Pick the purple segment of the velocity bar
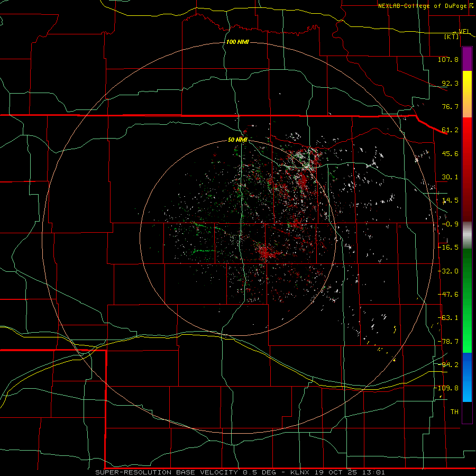Image resolution: width=476 pixels, height=476 pixels. coord(467,59)
